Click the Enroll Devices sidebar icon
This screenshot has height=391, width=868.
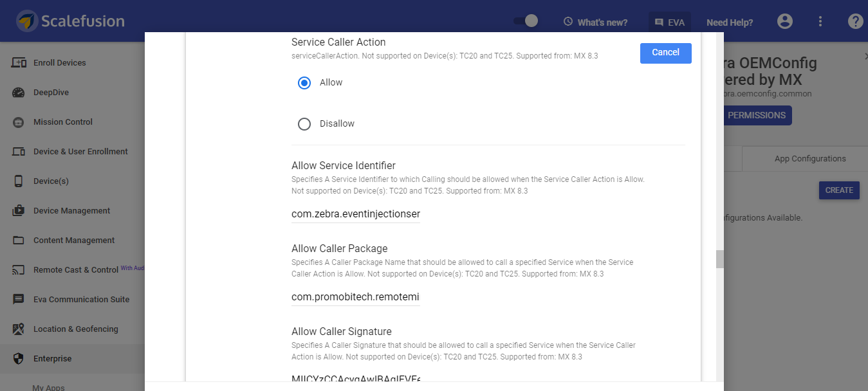pos(19,62)
